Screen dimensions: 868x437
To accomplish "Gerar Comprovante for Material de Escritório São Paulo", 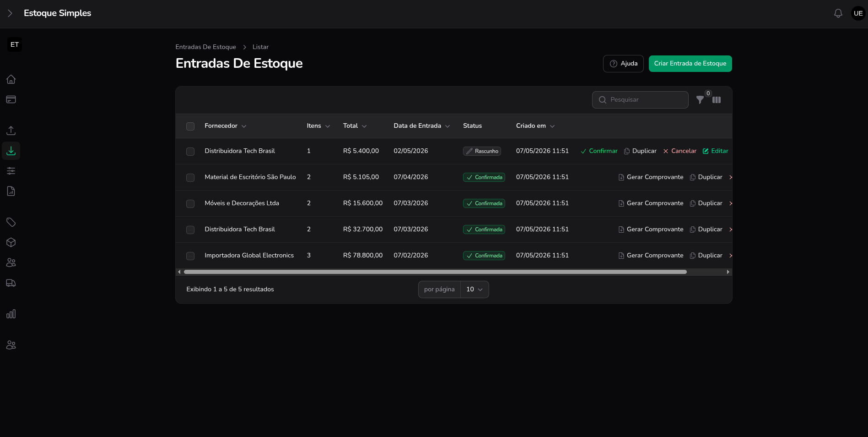I will point(651,177).
